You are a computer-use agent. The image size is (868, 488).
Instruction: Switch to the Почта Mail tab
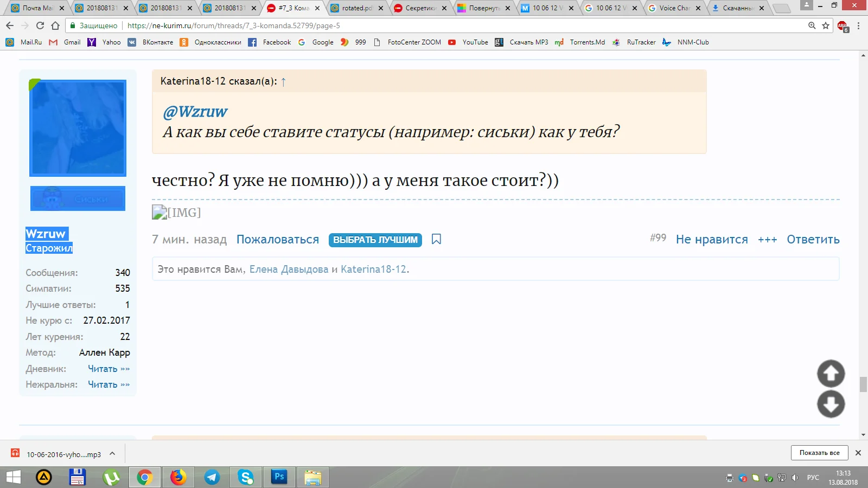coord(38,8)
